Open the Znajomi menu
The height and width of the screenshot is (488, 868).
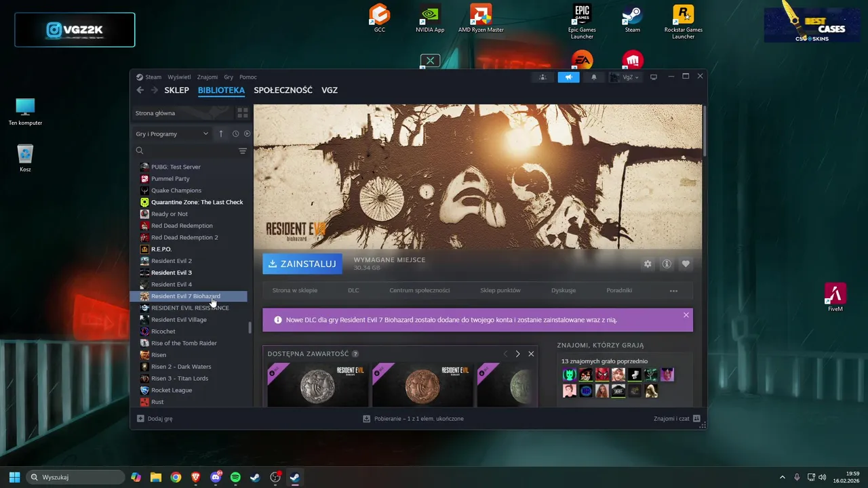pos(208,77)
